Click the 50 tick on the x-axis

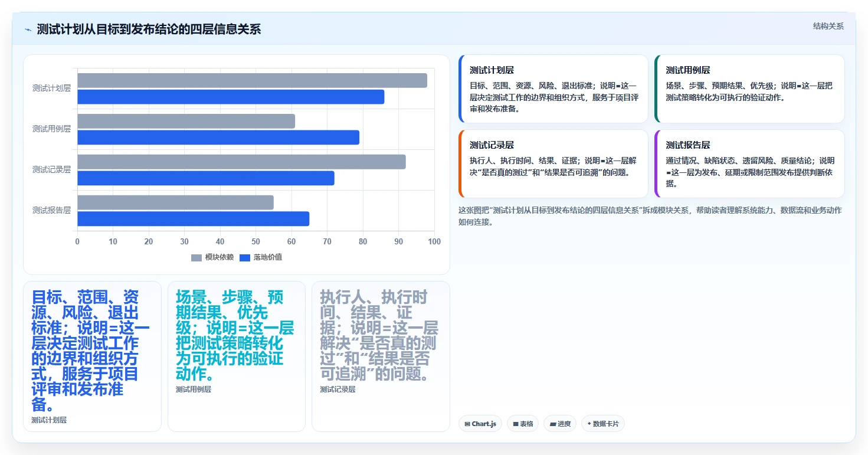tap(256, 241)
